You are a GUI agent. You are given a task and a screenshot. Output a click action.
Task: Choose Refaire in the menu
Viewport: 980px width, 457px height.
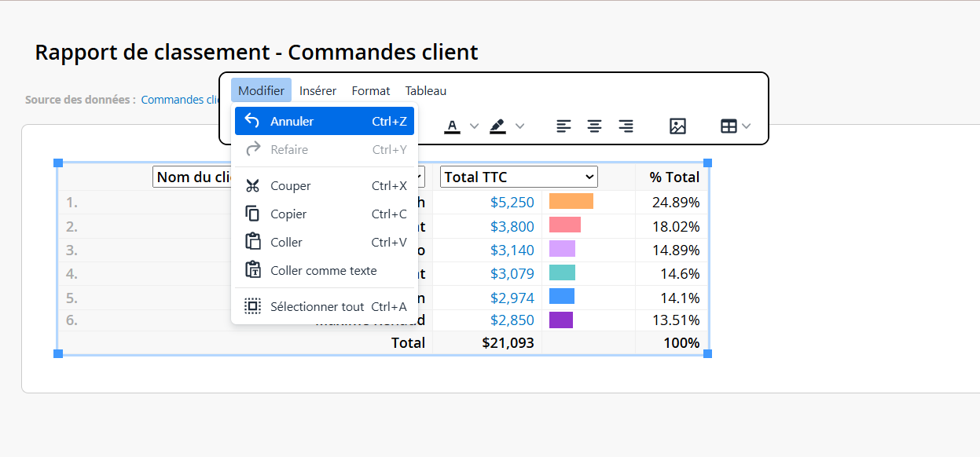325,149
